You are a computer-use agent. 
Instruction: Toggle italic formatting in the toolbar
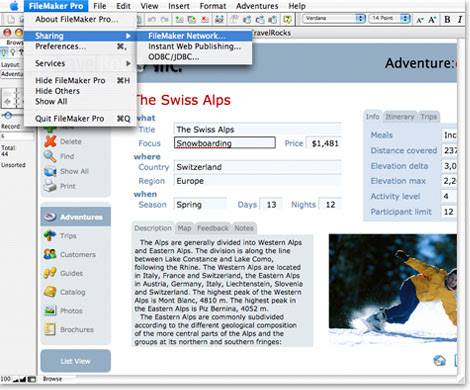(x=460, y=19)
